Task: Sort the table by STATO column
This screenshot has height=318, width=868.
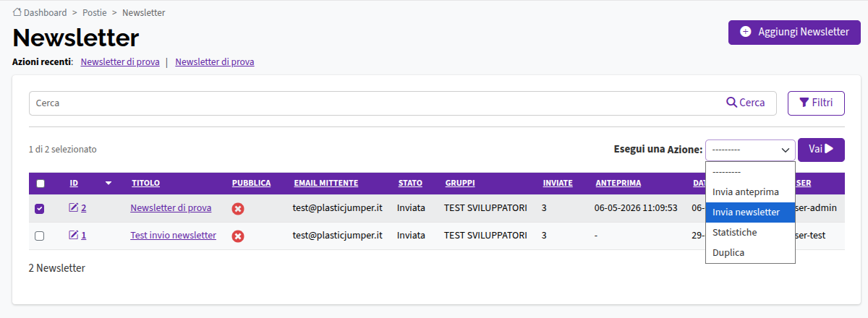Action: point(410,184)
